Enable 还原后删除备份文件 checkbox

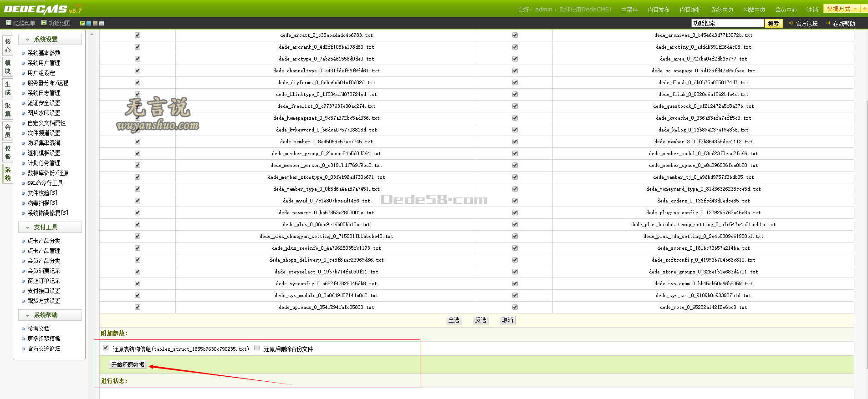click(x=257, y=348)
